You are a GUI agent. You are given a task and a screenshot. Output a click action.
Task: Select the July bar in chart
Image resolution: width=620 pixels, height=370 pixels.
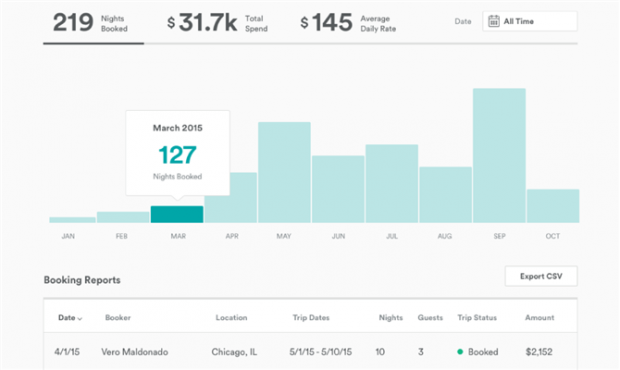[x=392, y=183]
